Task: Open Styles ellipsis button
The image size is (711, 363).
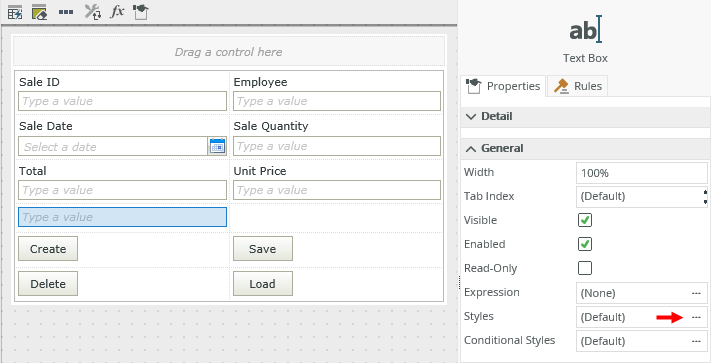Action: [696, 317]
